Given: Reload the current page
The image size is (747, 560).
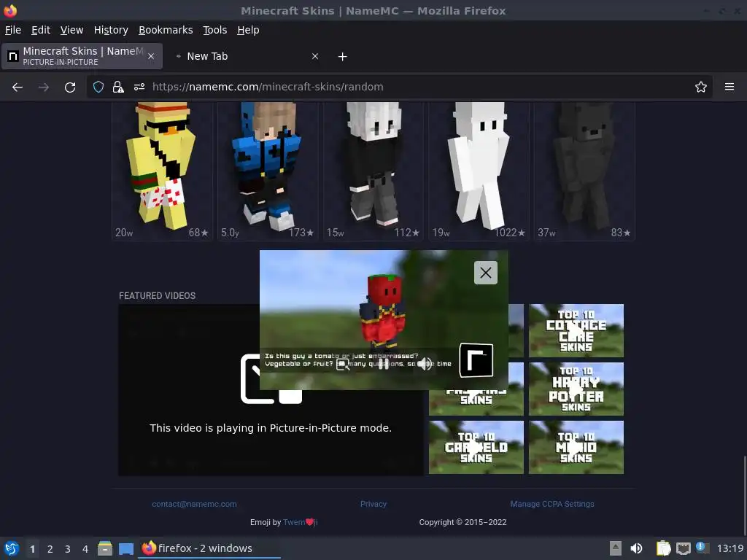Looking at the screenshot, I should (70, 87).
